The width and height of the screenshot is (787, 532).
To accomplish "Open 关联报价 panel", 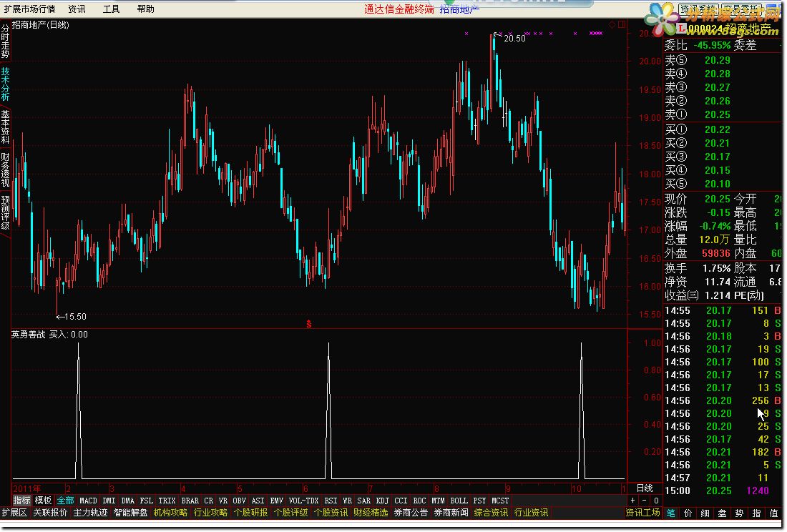I will coord(50,513).
